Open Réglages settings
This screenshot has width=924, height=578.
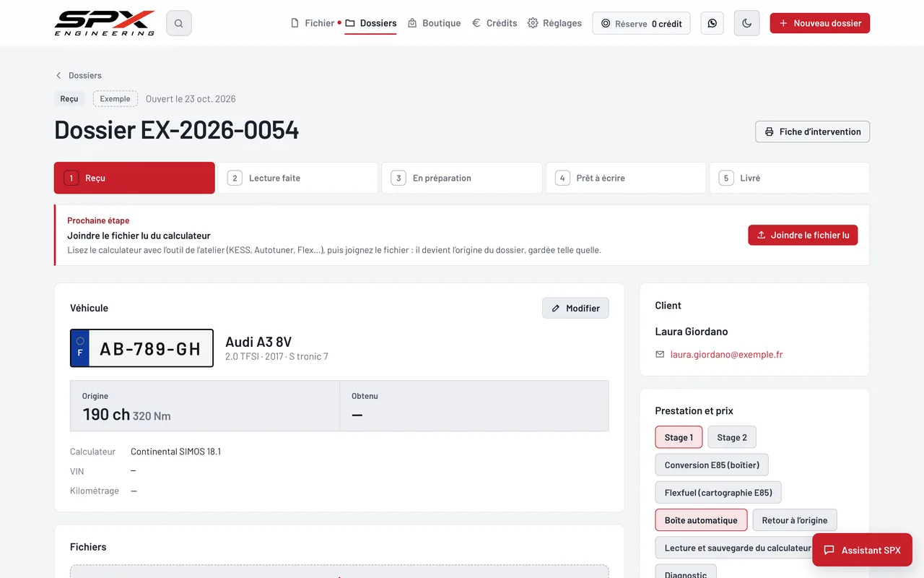point(554,23)
